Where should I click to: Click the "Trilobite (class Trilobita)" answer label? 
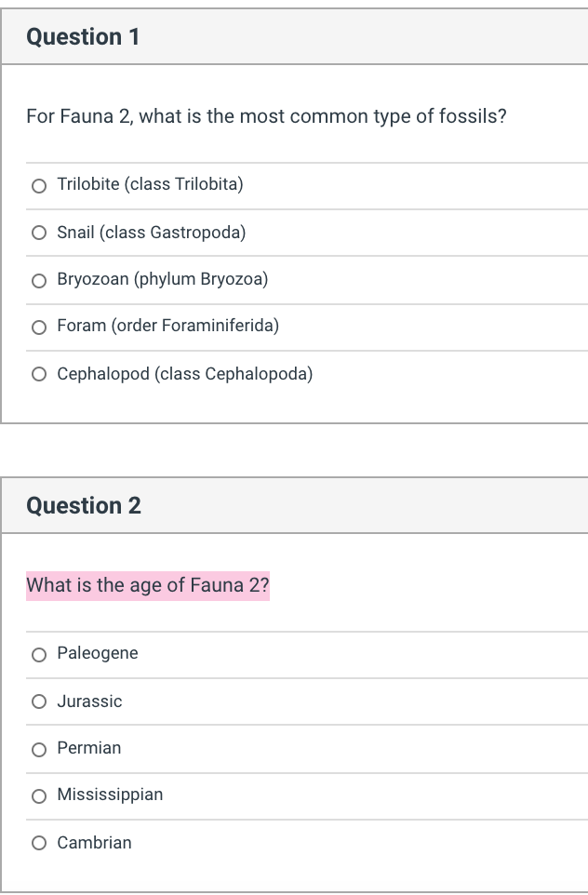tap(150, 184)
